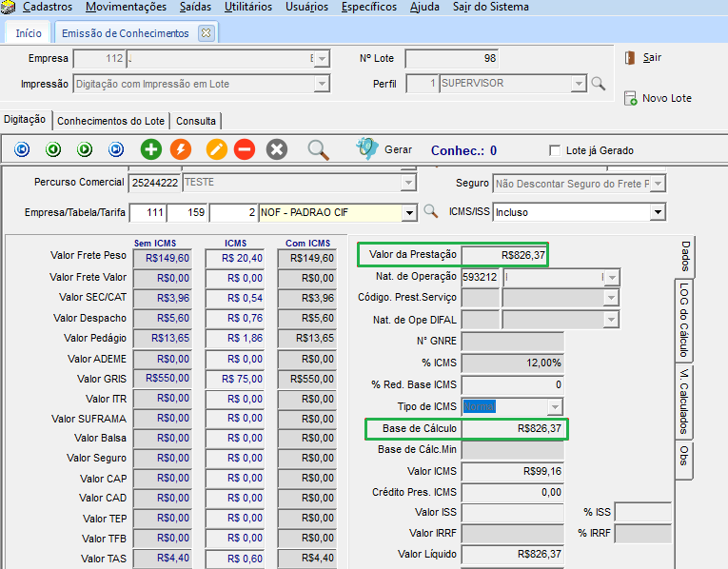Toggle the Lote já Gerado checkbox

tap(556, 150)
